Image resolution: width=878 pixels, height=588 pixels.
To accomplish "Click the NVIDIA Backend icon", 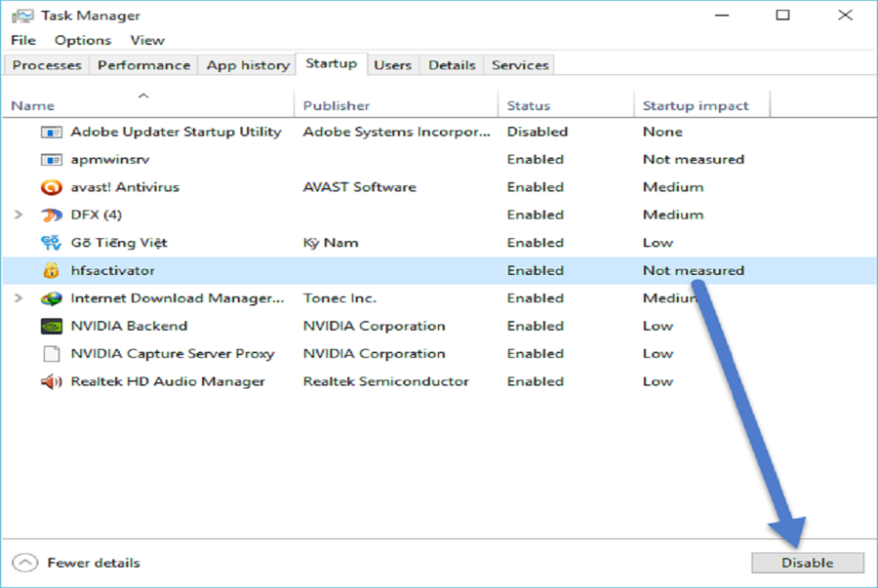I will click(x=52, y=326).
